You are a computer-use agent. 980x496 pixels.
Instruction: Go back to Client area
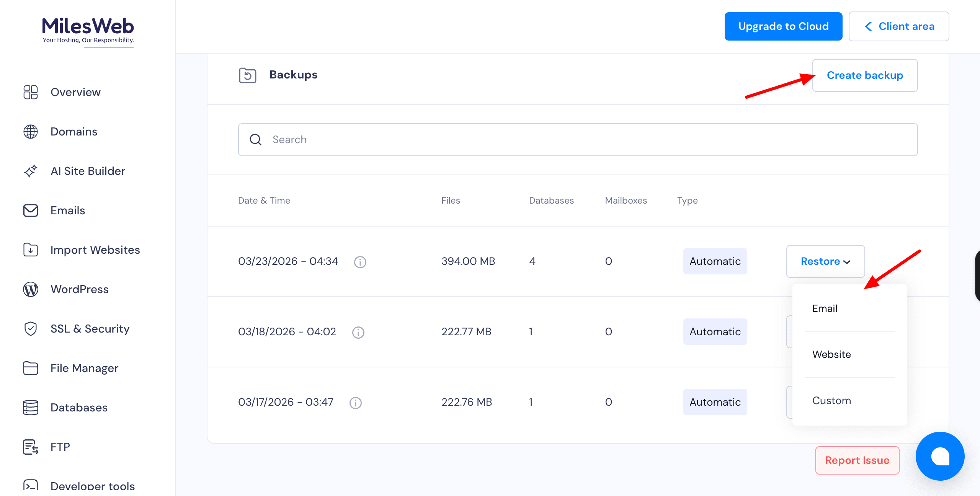click(899, 26)
